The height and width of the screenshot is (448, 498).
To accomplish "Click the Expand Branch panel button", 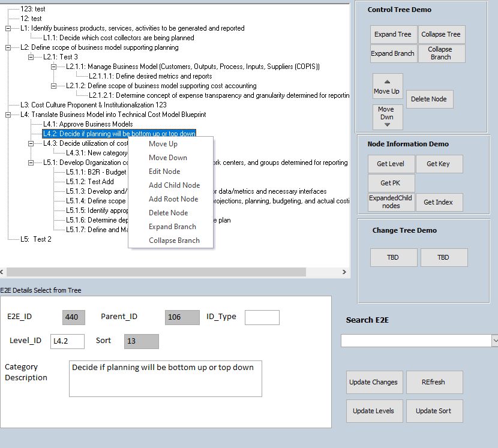I will tap(394, 53).
